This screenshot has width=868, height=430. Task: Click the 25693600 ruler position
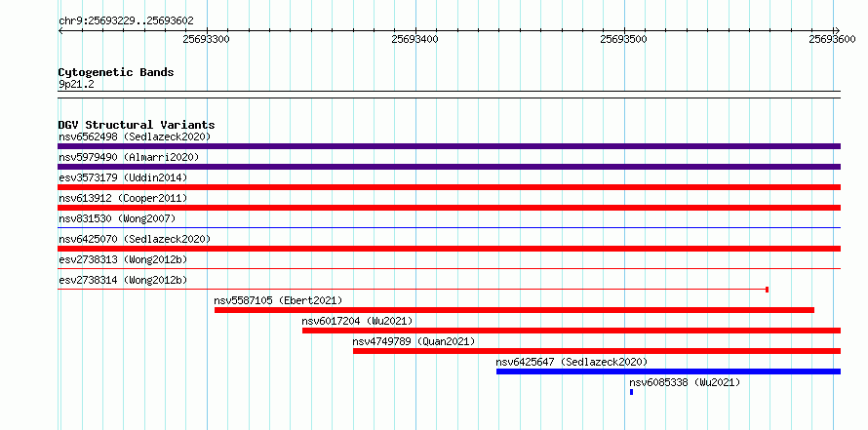pyautogui.click(x=832, y=39)
